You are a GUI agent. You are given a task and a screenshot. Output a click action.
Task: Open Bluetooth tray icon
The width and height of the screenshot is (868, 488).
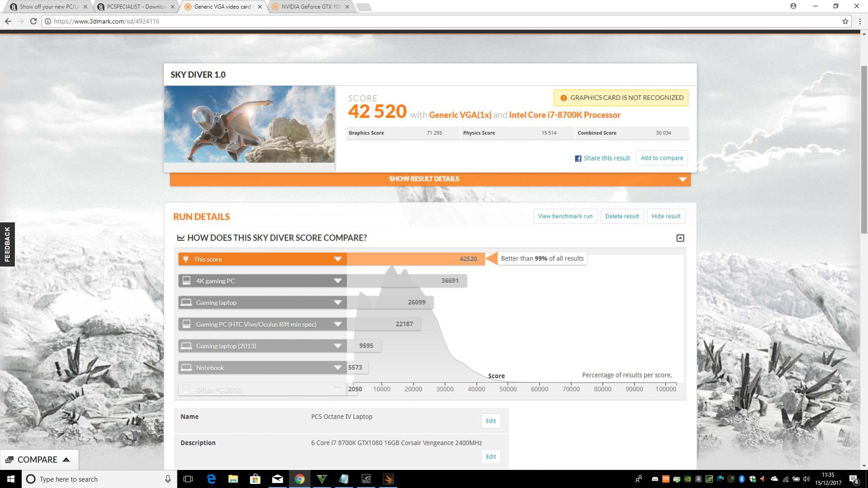[x=742, y=479]
